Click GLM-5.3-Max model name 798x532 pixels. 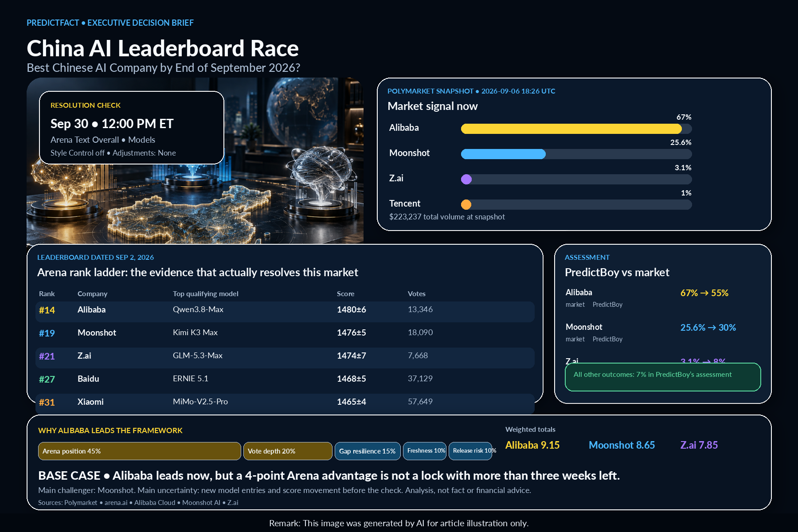pos(198,356)
